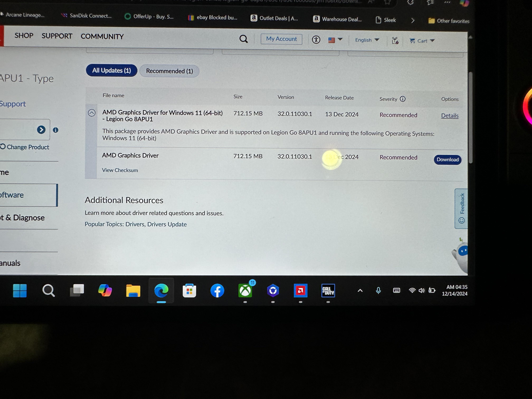This screenshot has height=399, width=532.
Task: Click the Support link in sidebar
Action: tap(13, 104)
